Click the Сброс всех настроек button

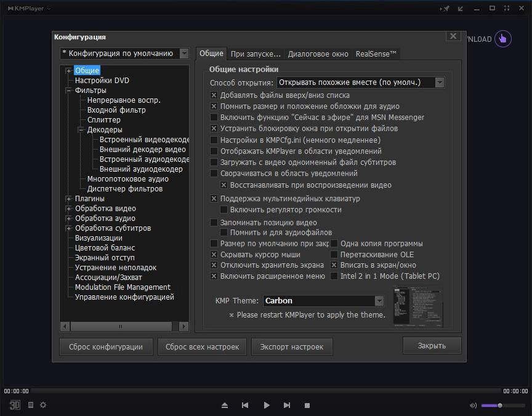tap(202, 347)
